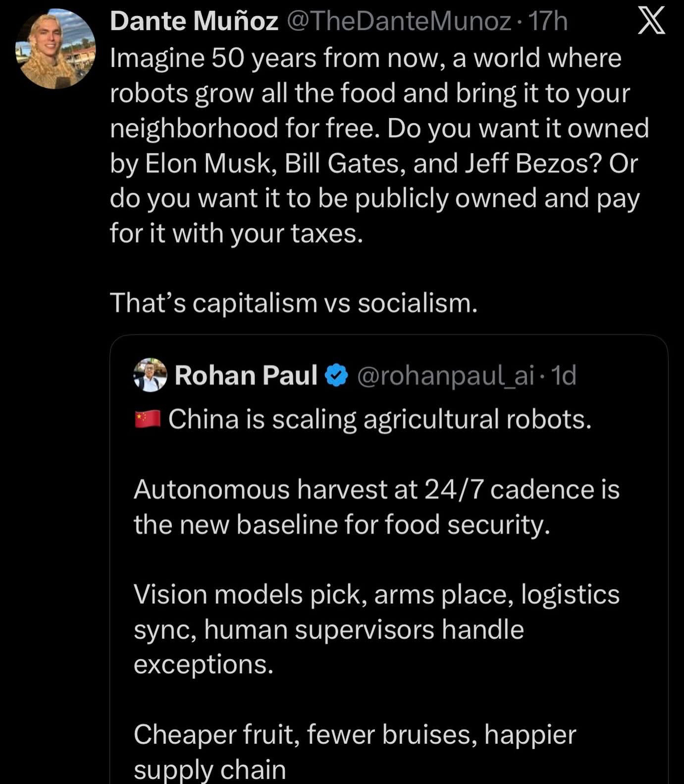The height and width of the screenshot is (784, 684).
Task: Select "That's capitalism vs socialism." text
Action: click(294, 302)
